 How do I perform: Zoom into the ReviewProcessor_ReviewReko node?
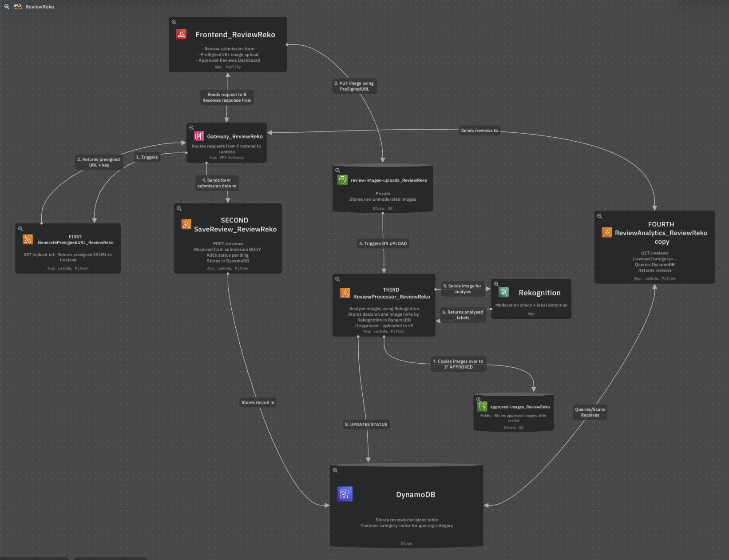[337, 279]
